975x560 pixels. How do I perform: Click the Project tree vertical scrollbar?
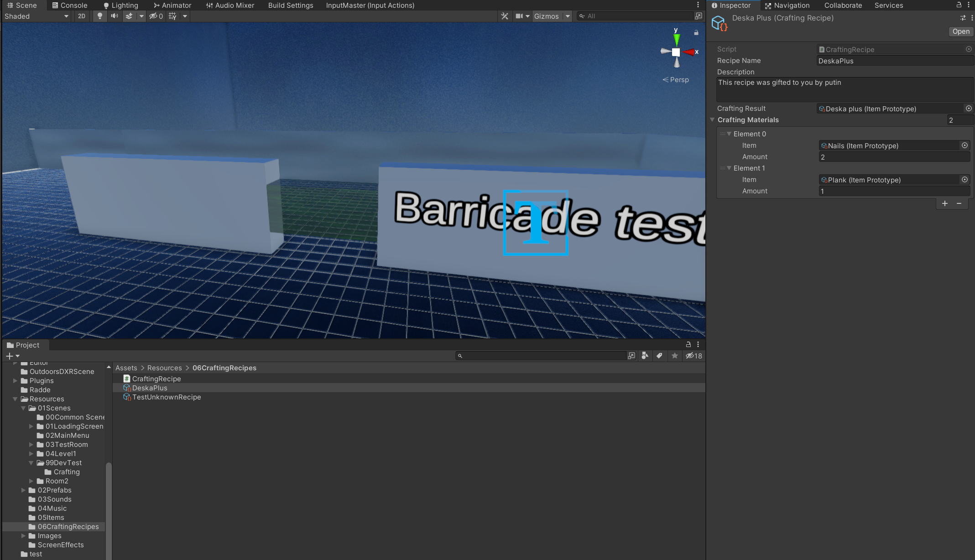click(x=109, y=511)
